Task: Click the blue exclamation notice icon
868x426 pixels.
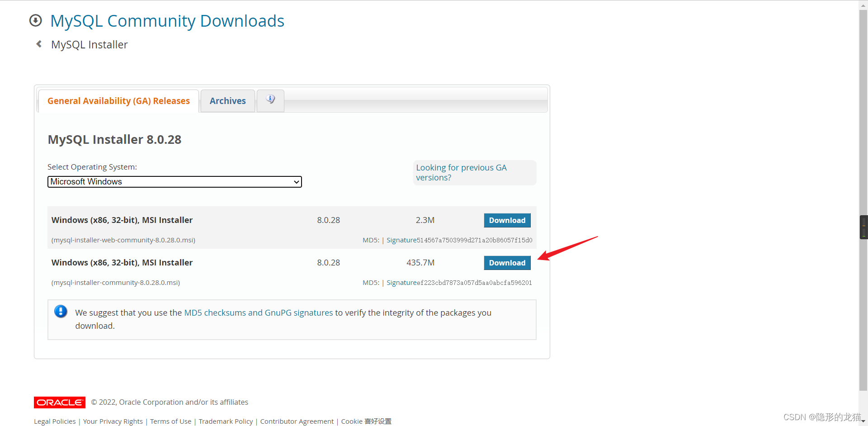Action: (61, 312)
